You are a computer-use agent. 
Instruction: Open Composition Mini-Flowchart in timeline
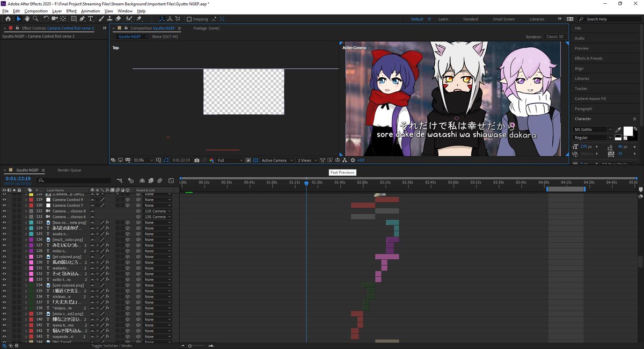pyautogui.click(x=120, y=180)
